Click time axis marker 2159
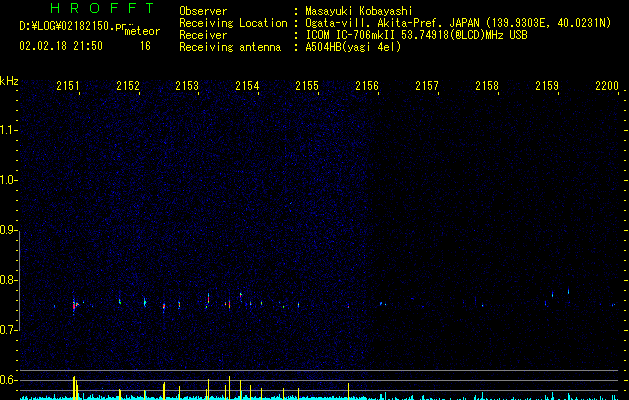The image size is (629, 400). point(547,86)
